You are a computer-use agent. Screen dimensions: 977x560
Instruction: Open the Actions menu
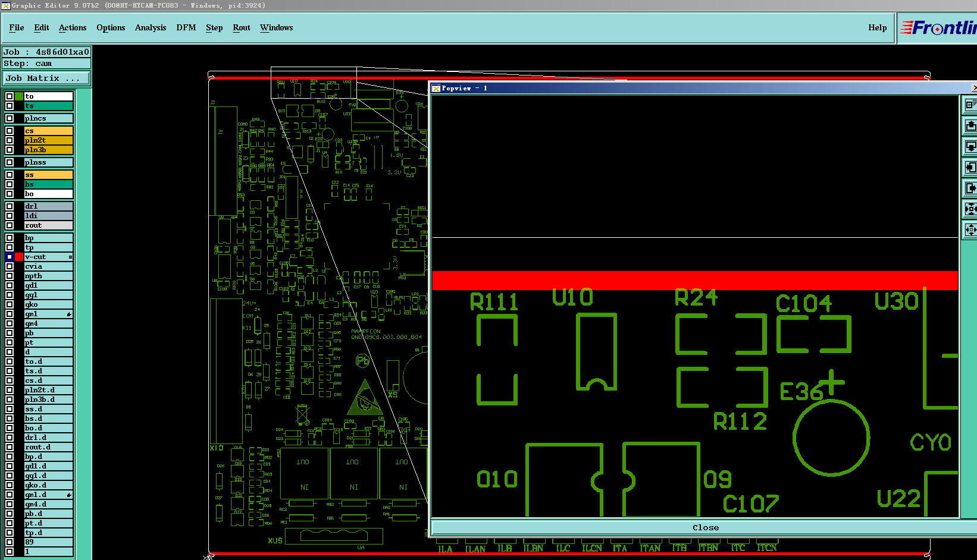click(73, 27)
